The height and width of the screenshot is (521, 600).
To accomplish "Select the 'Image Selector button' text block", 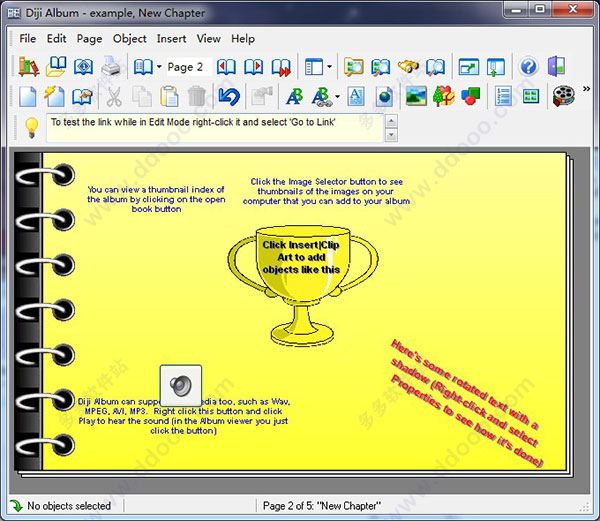I will pos(326,191).
